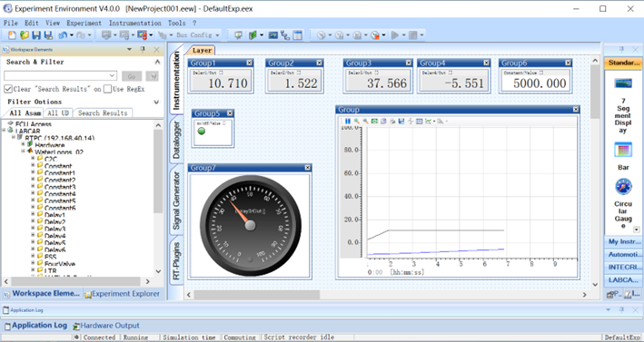Viewport: 644px width, 342px height.
Task: Collapse the WaterLoops_02 tree node
Action: 24,151
